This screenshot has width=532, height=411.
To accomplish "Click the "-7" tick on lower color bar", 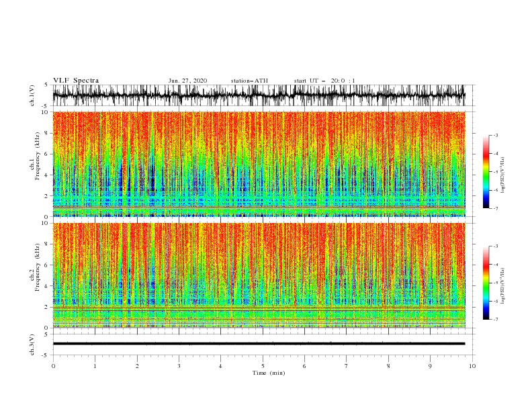I will (x=496, y=320).
